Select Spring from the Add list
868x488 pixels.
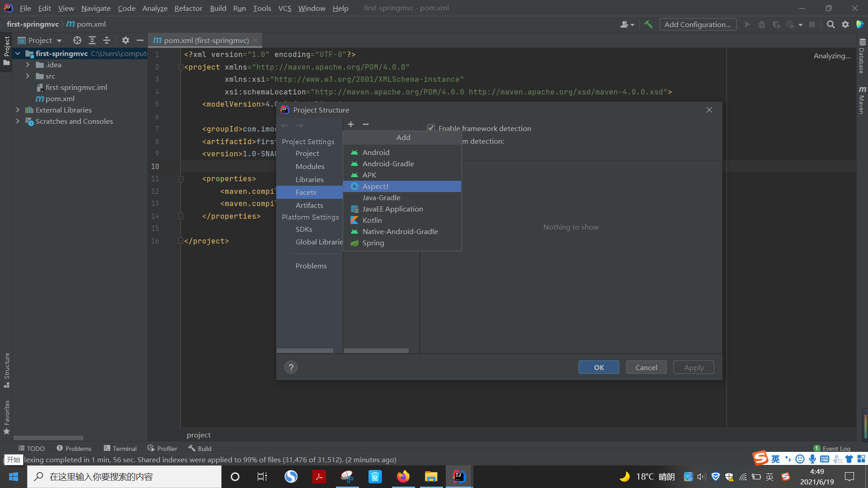402,243
